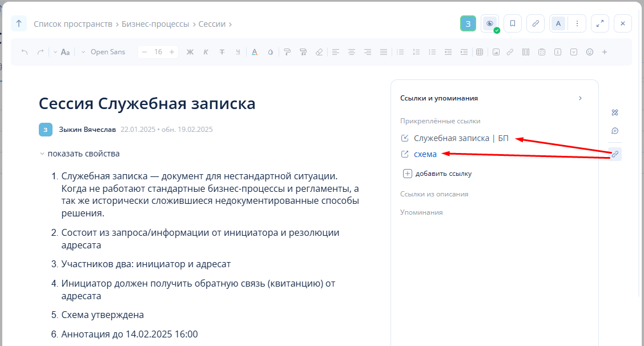Click the bookmark icon in header
644x346 pixels.
point(513,23)
